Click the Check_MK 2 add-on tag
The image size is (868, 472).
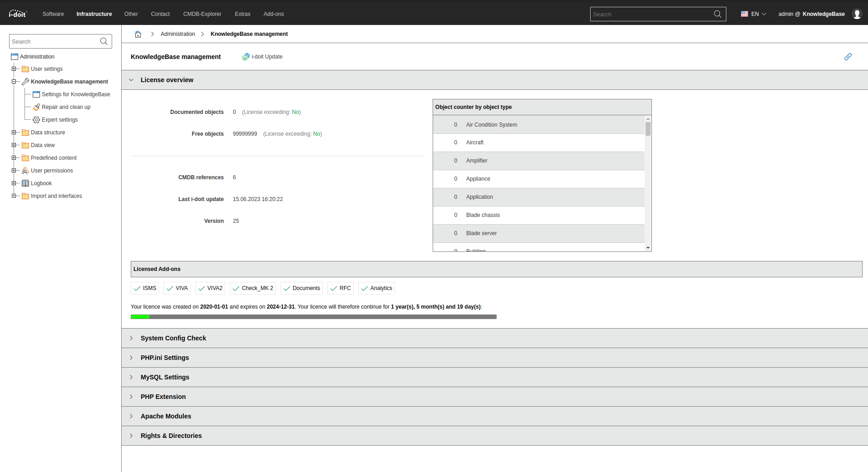click(253, 288)
